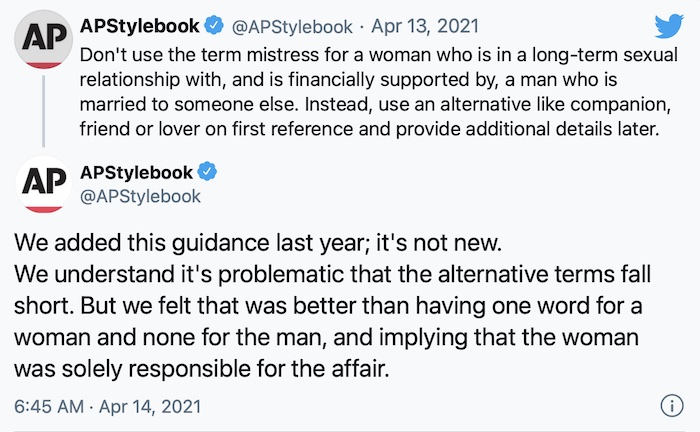Image resolution: width=700 pixels, height=432 pixels.
Task: Click APStylebook display name of the reply tweet
Action: coord(137,173)
